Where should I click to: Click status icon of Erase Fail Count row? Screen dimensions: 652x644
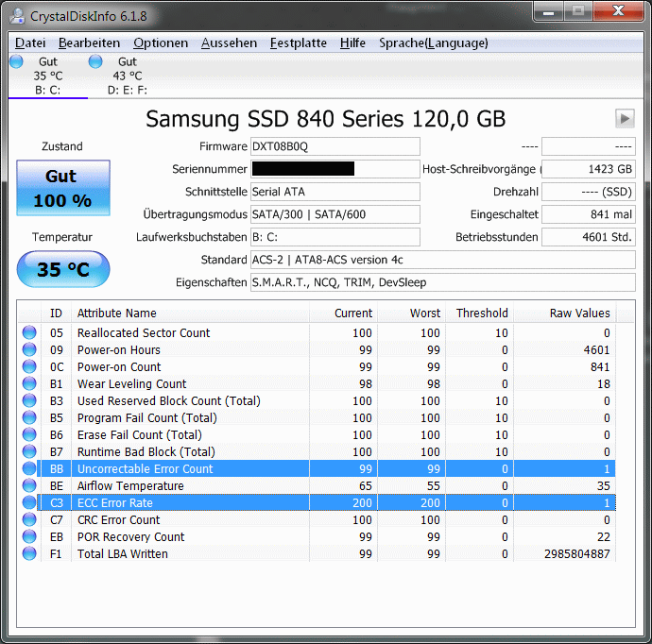(29, 434)
